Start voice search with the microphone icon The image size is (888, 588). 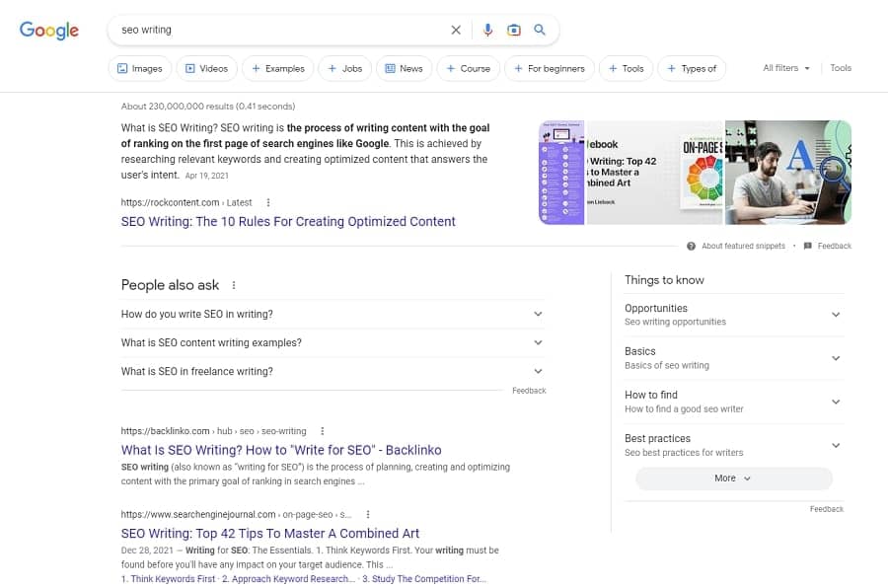[x=487, y=30]
